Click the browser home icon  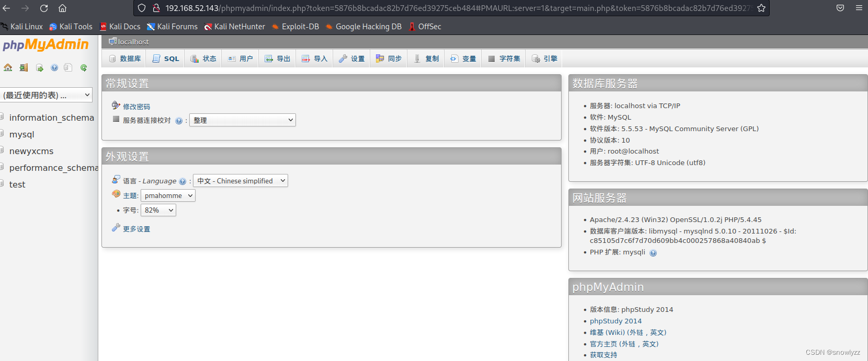pyautogui.click(x=62, y=8)
